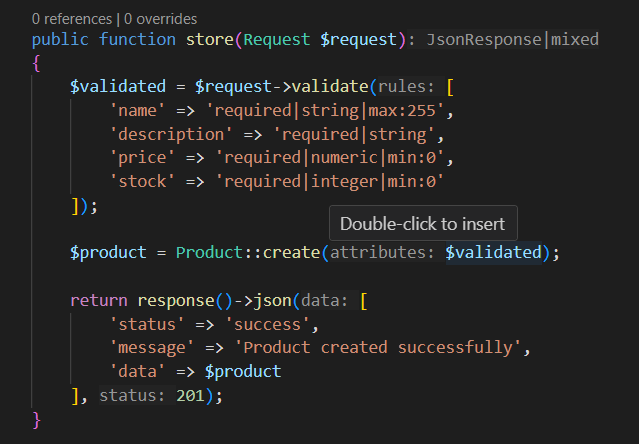Click the "Double-click to insert" tooltip
Image resolution: width=639 pixels, height=444 pixels.
[x=422, y=224]
